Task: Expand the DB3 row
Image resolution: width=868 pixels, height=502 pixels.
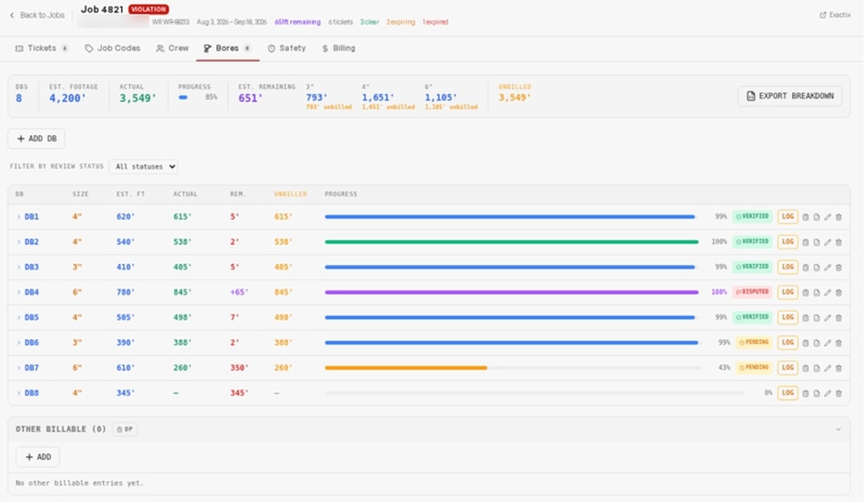Action: tap(18, 267)
